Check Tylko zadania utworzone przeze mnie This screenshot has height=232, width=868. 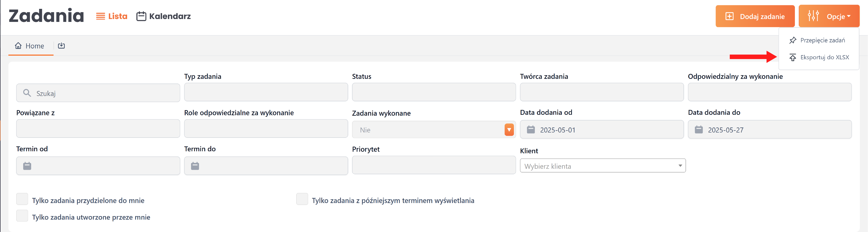(x=22, y=216)
